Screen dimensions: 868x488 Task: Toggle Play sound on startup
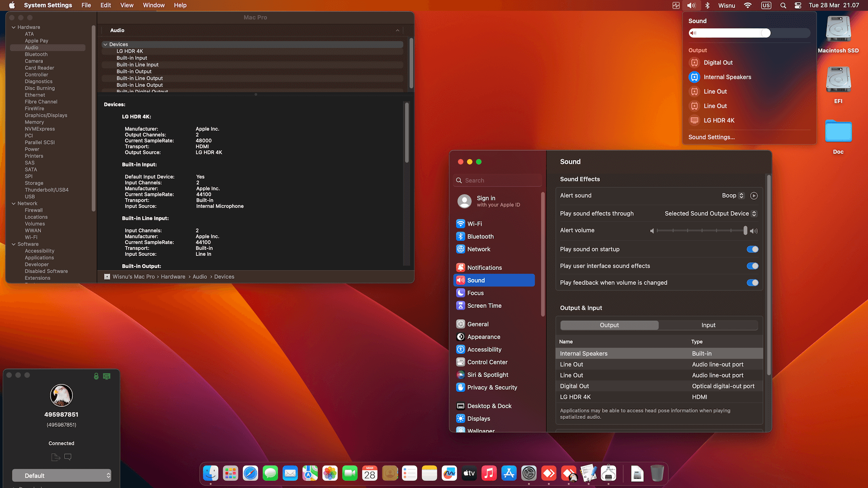[752, 249]
